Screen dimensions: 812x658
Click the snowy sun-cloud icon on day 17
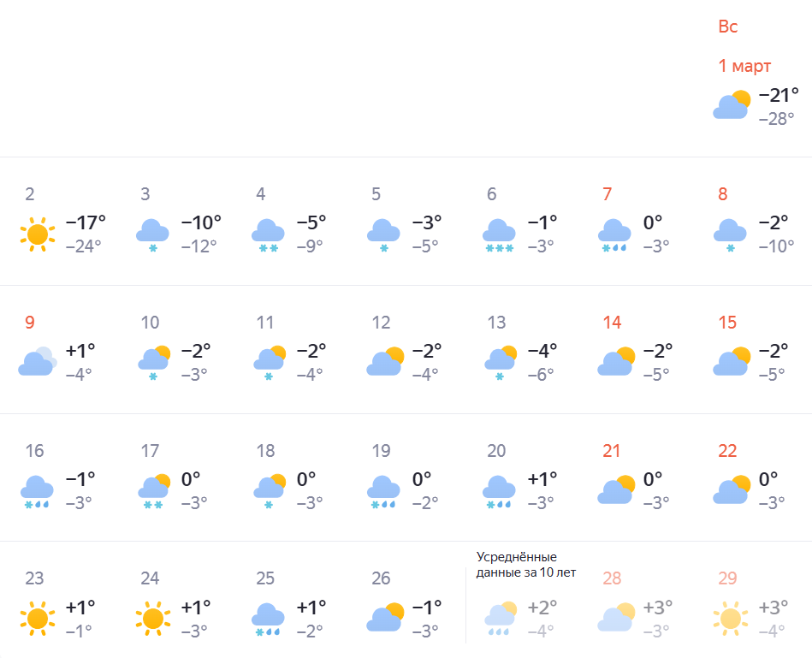[153, 489]
